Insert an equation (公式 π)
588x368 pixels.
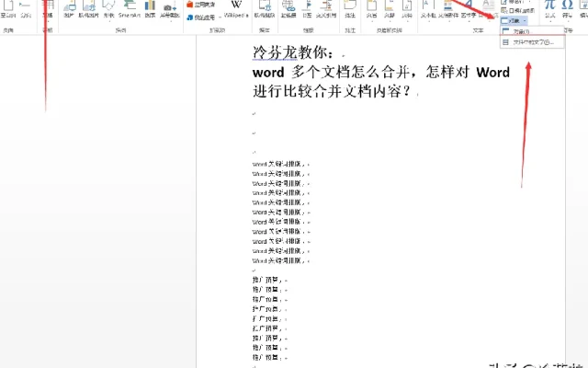coord(549,9)
